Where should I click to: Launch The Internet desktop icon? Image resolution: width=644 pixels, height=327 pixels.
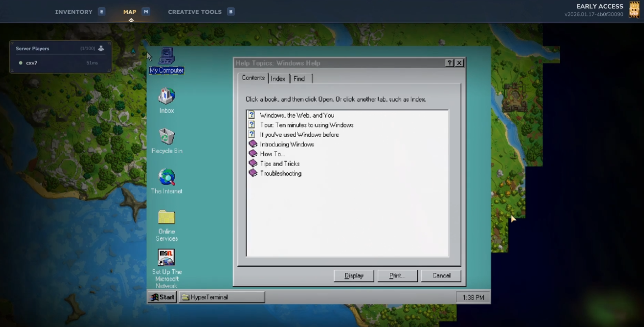click(166, 177)
